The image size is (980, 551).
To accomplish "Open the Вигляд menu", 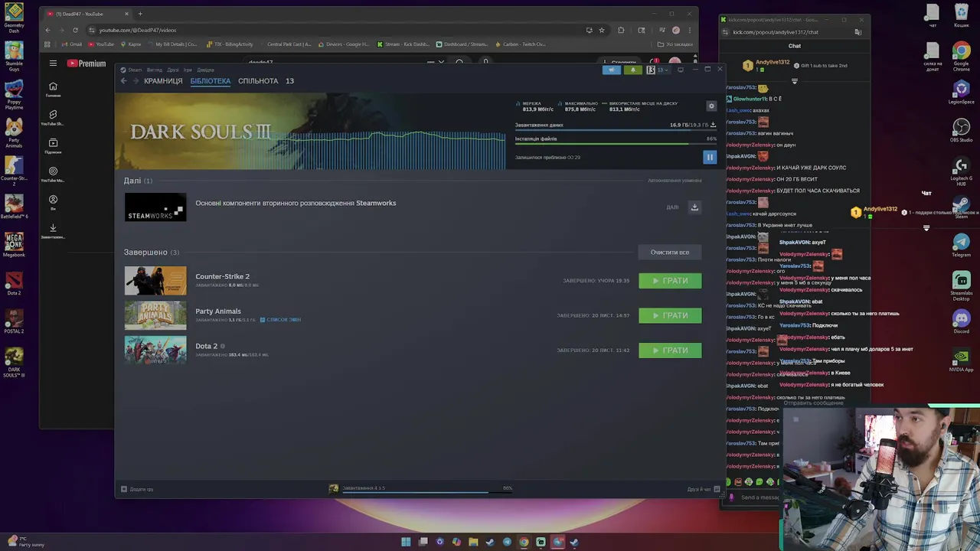I will [154, 70].
